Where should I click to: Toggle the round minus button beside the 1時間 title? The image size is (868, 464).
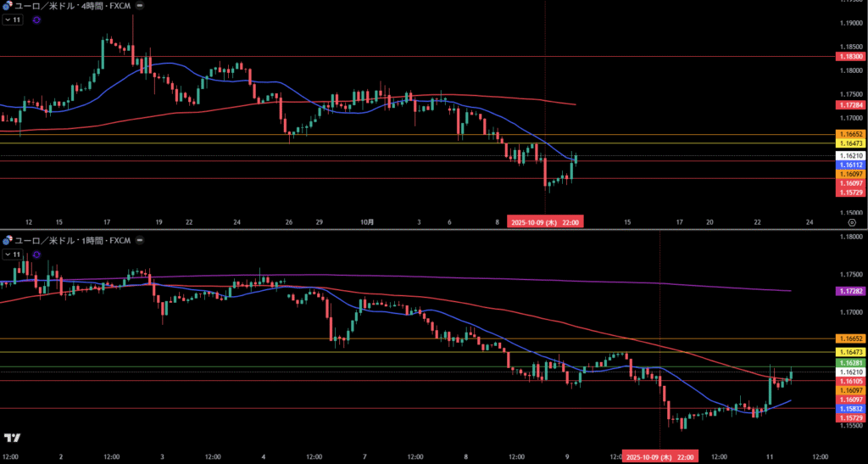pyautogui.click(x=140, y=240)
